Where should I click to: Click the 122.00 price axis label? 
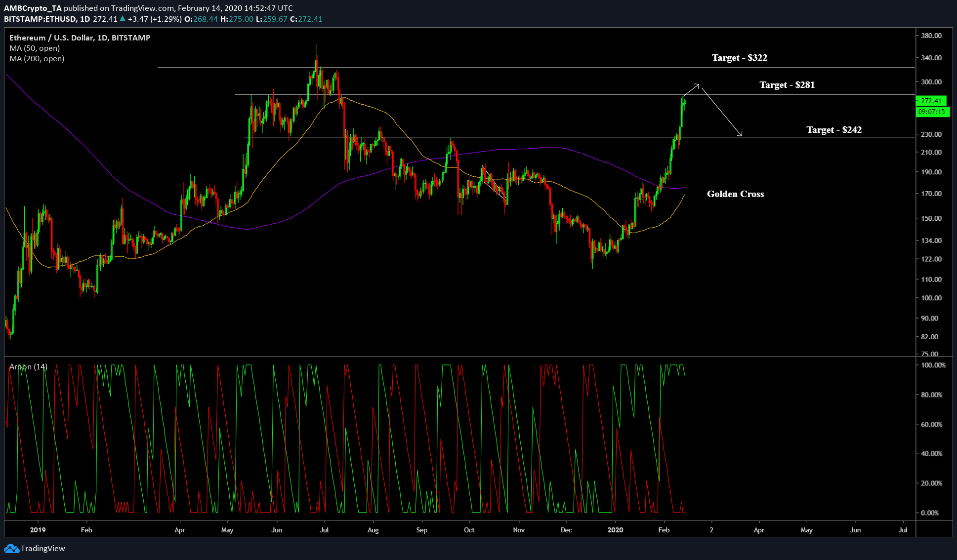pyautogui.click(x=931, y=259)
